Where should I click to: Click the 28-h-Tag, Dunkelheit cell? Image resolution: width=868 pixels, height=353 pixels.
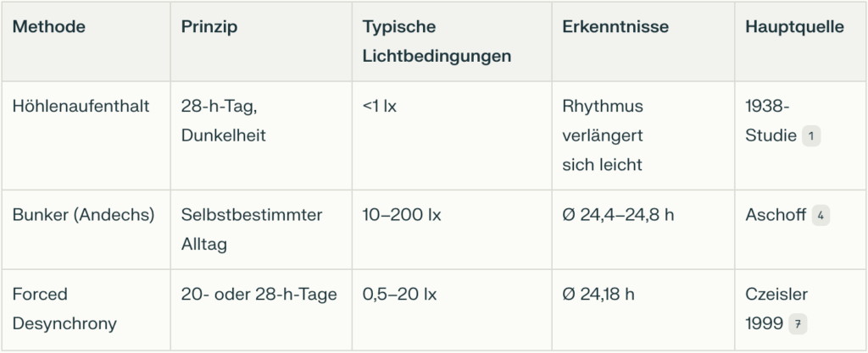224,121
